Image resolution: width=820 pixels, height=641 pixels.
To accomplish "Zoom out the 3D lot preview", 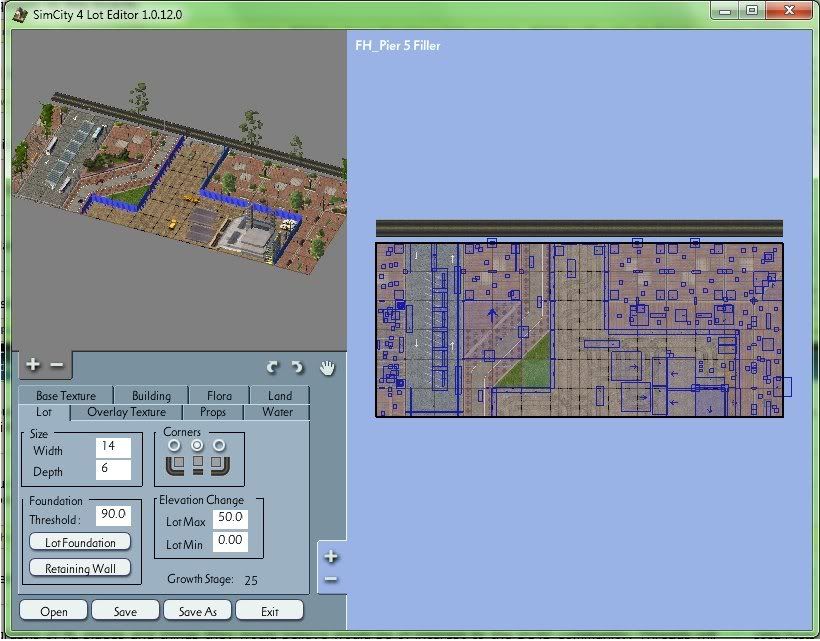I will click(57, 364).
